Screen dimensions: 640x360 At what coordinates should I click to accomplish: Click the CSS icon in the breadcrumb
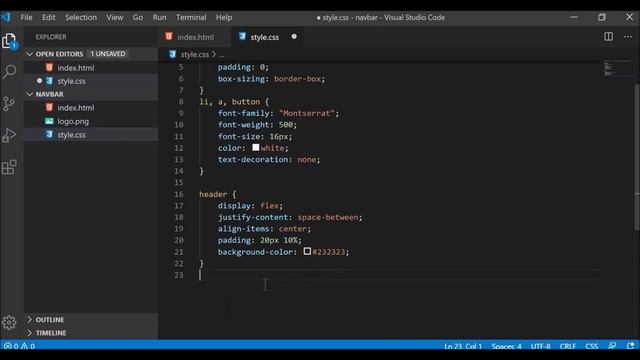point(173,54)
